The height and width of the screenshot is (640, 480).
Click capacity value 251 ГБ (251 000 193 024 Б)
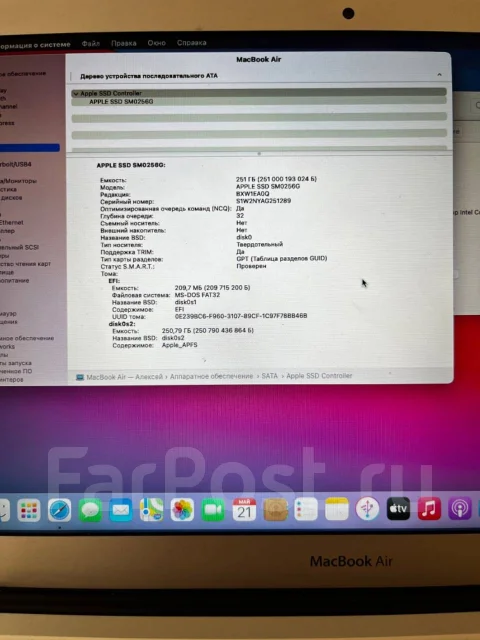click(276, 179)
